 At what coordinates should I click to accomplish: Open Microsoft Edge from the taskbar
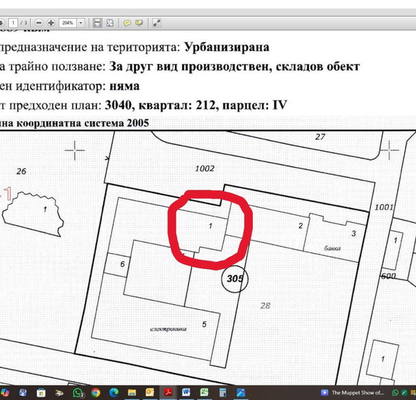[x=114, y=392]
